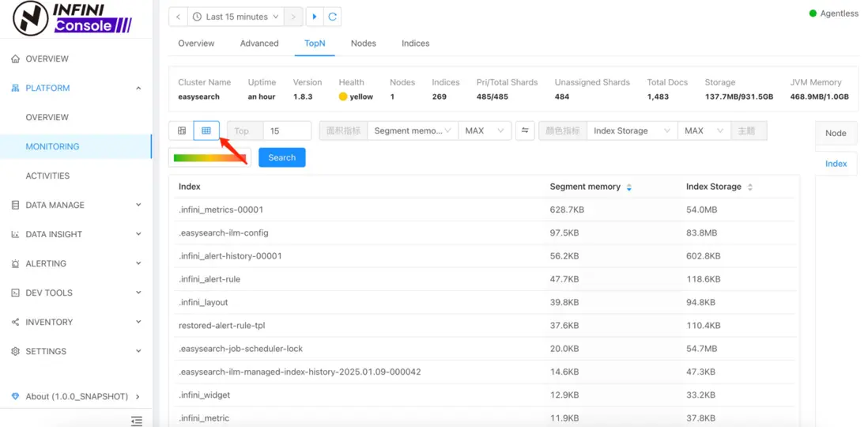The image size is (868, 427).
Task: Click the refresh icon beside the play button
Action: pos(333,17)
